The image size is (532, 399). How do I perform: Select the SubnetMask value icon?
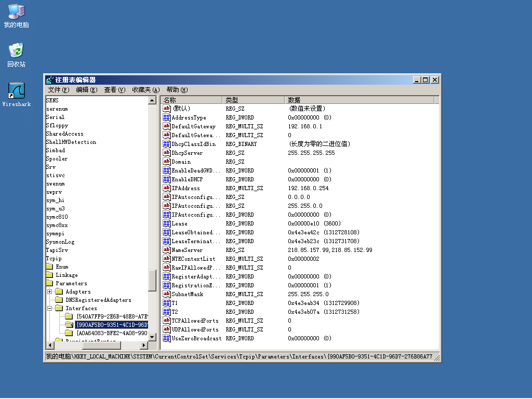(x=167, y=294)
